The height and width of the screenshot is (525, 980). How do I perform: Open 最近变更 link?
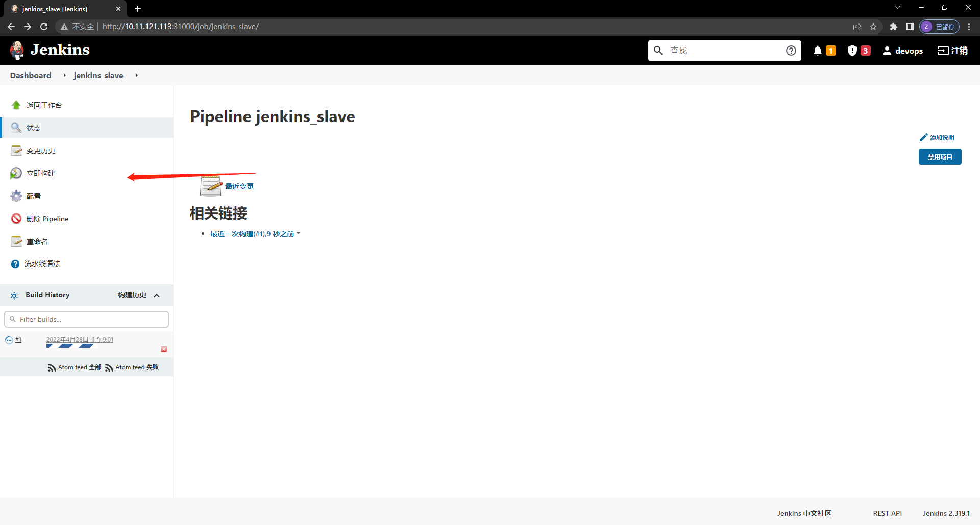(x=239, y=186)
